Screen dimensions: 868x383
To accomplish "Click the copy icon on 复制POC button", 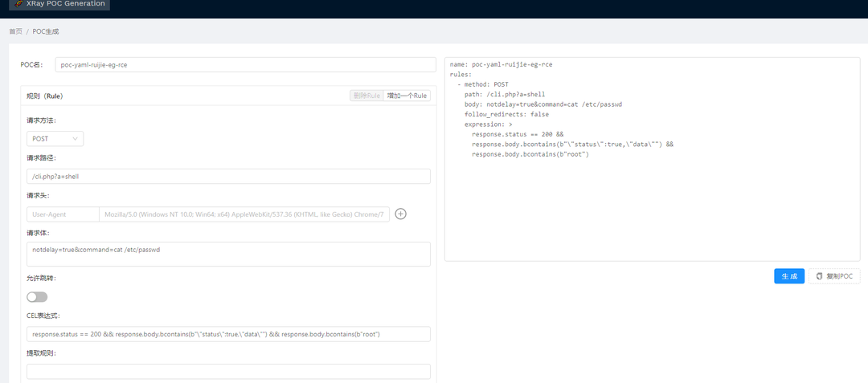I will pos(819,276).
